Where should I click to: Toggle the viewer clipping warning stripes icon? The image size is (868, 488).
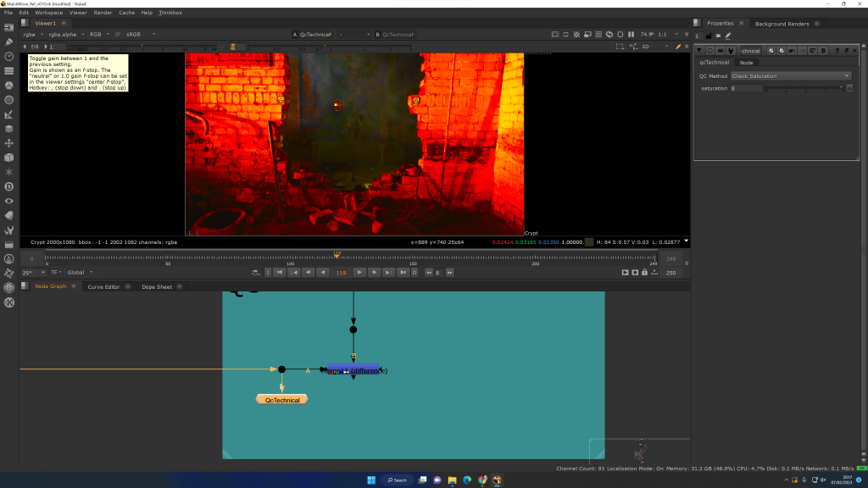tap(576, 34)
